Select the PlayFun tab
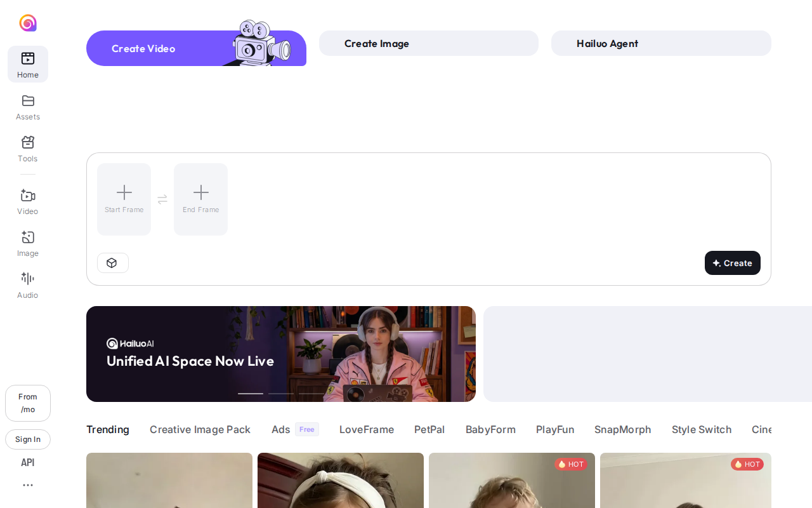 555,429
